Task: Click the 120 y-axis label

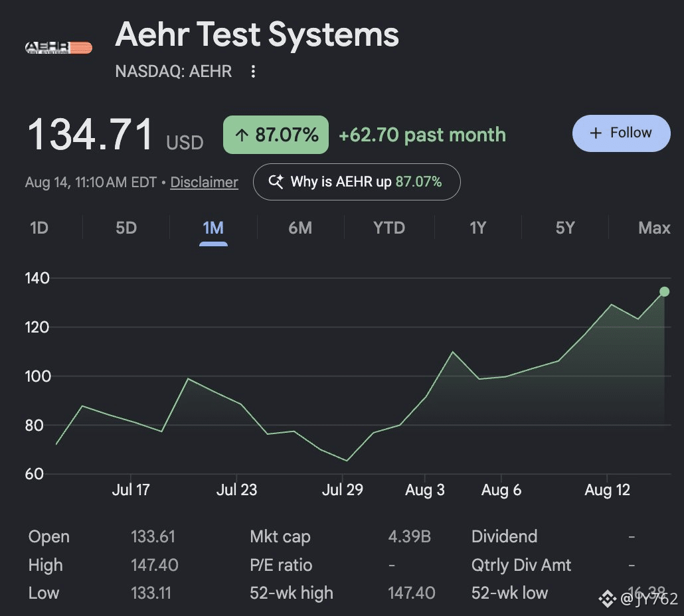Action: 37,327
